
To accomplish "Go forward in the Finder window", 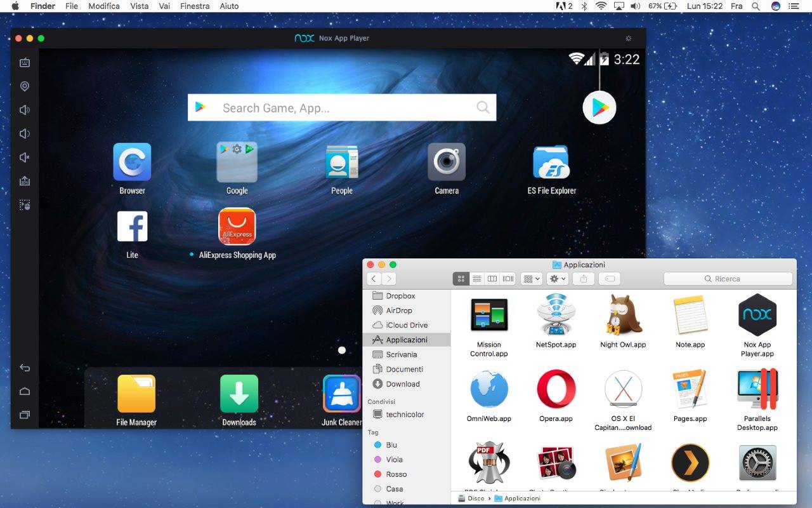I will tap(389, 279).
